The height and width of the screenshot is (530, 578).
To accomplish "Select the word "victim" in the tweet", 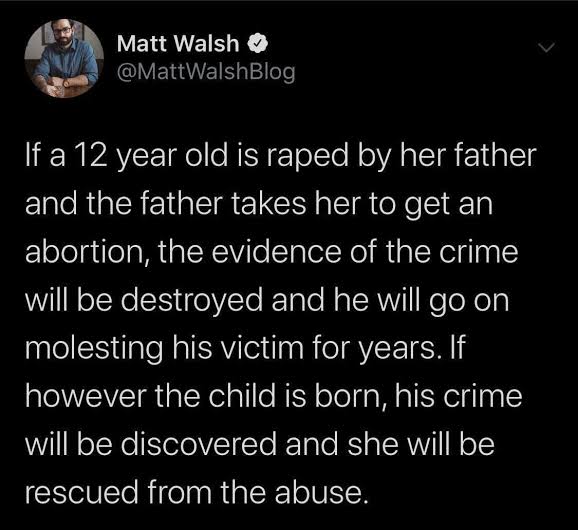I will 262,348.
